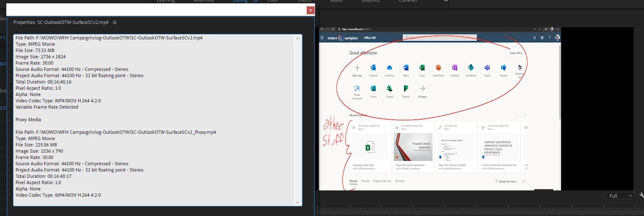Click the Teams icon in the preview

tap(487, 68)
